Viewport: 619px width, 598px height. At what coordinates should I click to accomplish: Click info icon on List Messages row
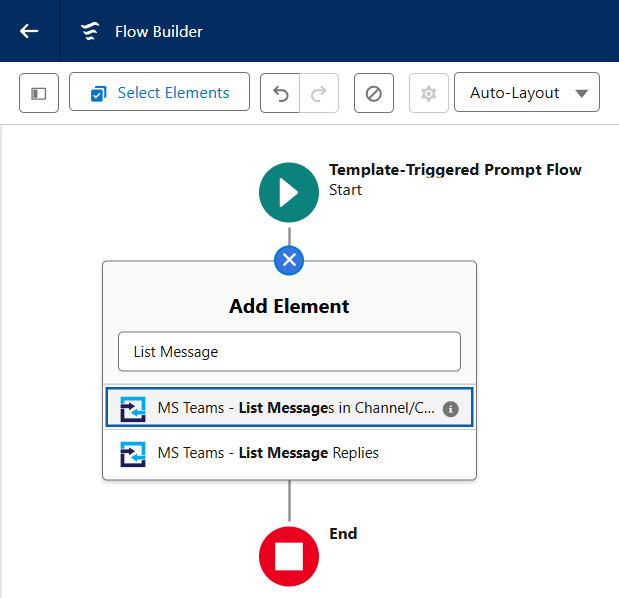450,409
